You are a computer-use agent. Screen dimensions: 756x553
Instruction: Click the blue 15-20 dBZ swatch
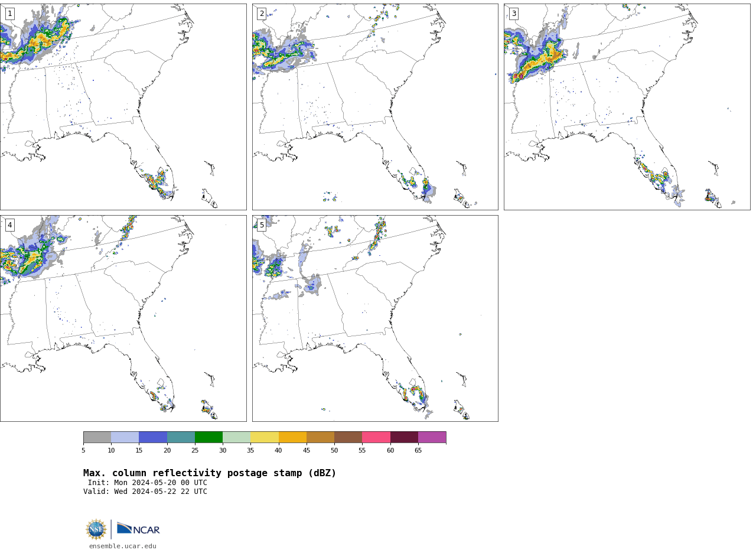[x=153, y=437]
